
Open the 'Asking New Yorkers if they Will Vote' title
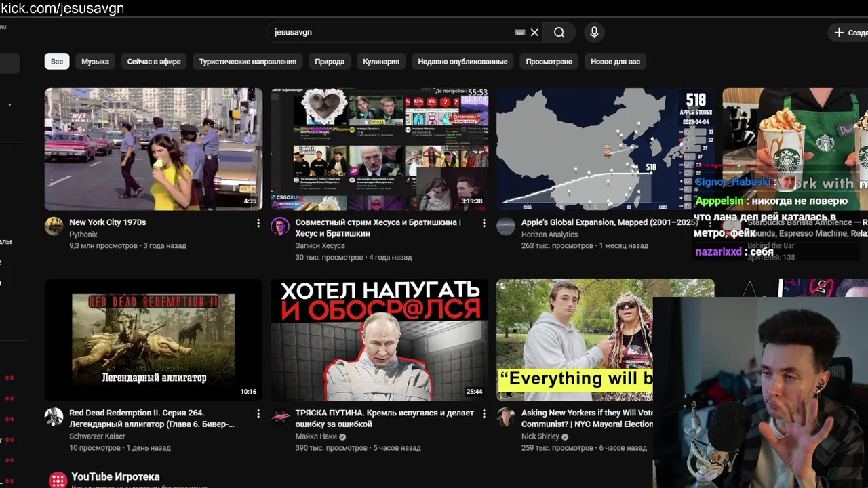coord(587,418)
